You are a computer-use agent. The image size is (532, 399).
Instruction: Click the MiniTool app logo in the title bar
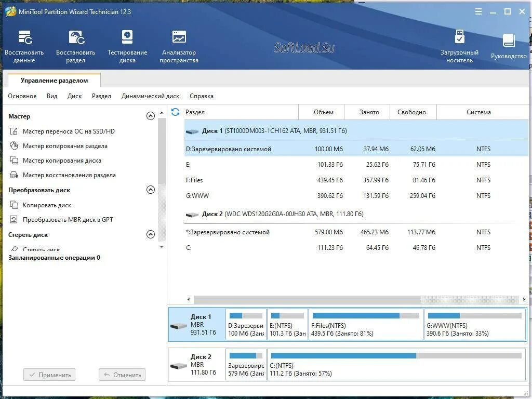[10, 11]
